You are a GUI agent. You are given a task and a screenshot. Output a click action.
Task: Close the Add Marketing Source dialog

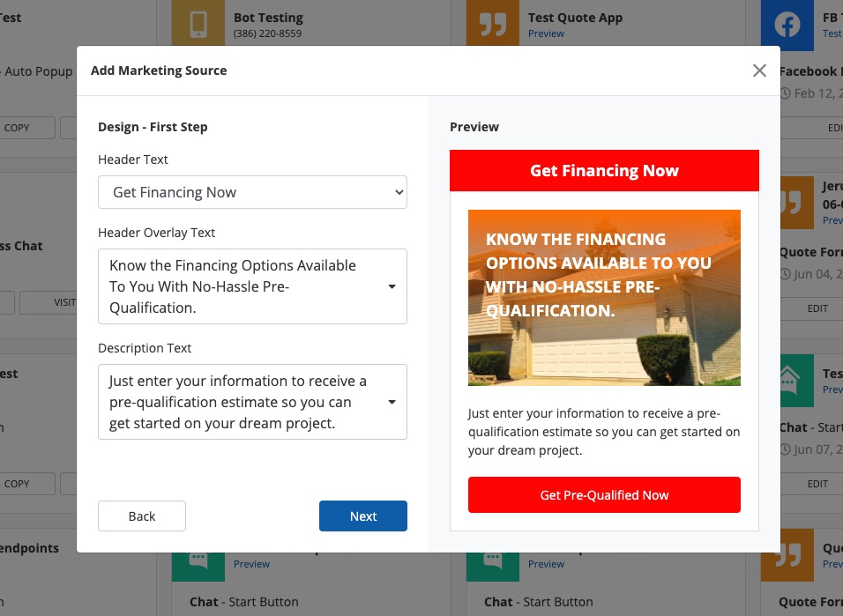759,71
